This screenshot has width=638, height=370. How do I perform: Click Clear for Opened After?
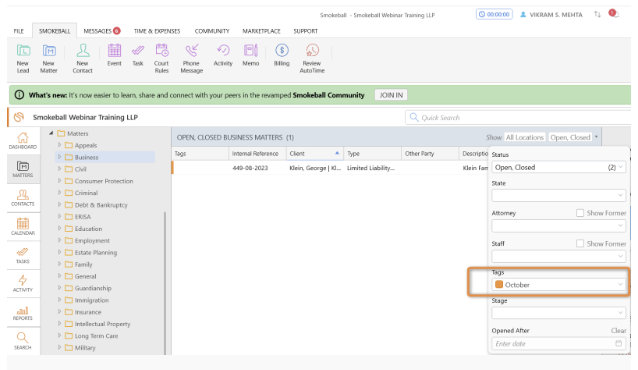[x=618, y=331]
